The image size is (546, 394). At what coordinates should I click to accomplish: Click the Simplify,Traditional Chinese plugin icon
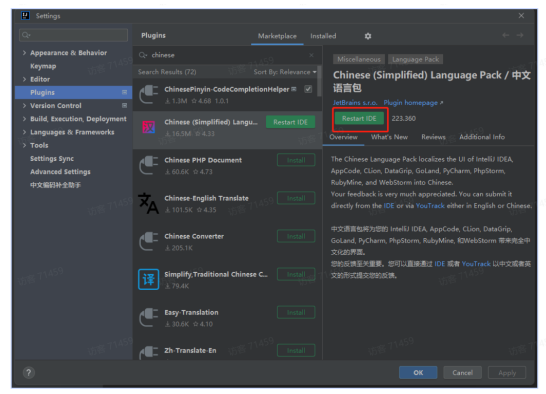149,279
